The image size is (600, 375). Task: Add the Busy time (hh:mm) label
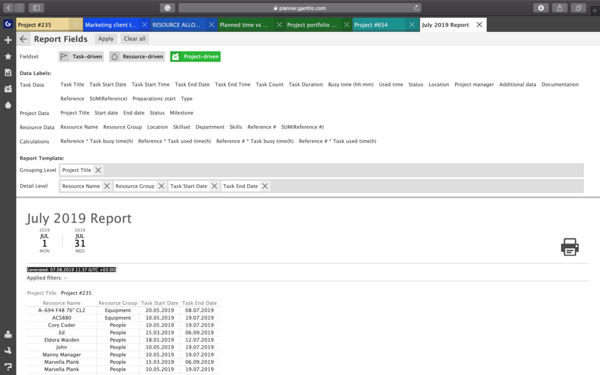pos(351,84)
